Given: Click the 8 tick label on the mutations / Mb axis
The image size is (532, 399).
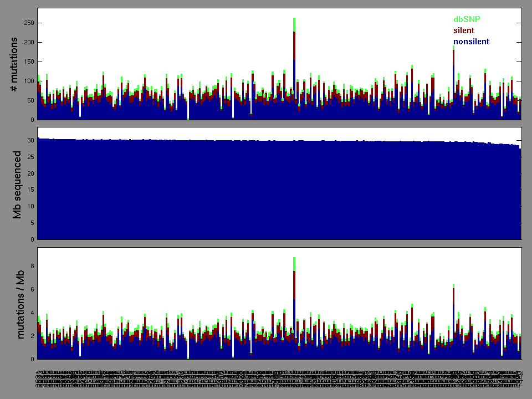Looking at the screenshot, I should pyautogui.click(x=32, y=266).
